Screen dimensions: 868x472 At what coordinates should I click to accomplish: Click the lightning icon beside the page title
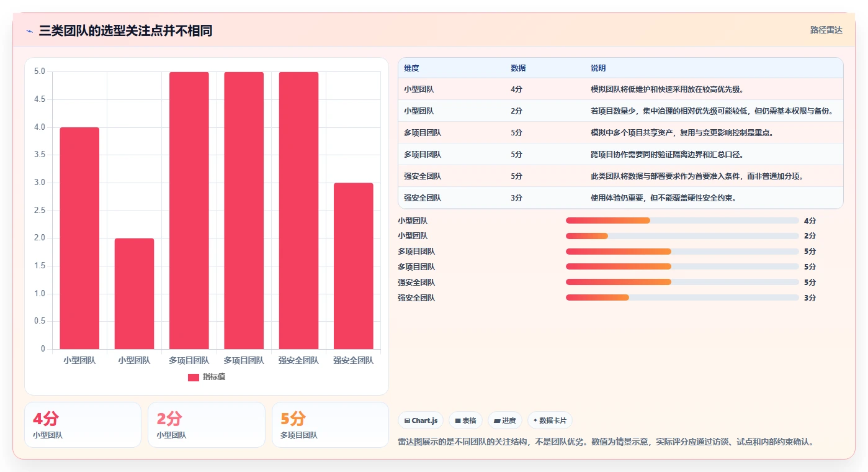tap(29, 31)
